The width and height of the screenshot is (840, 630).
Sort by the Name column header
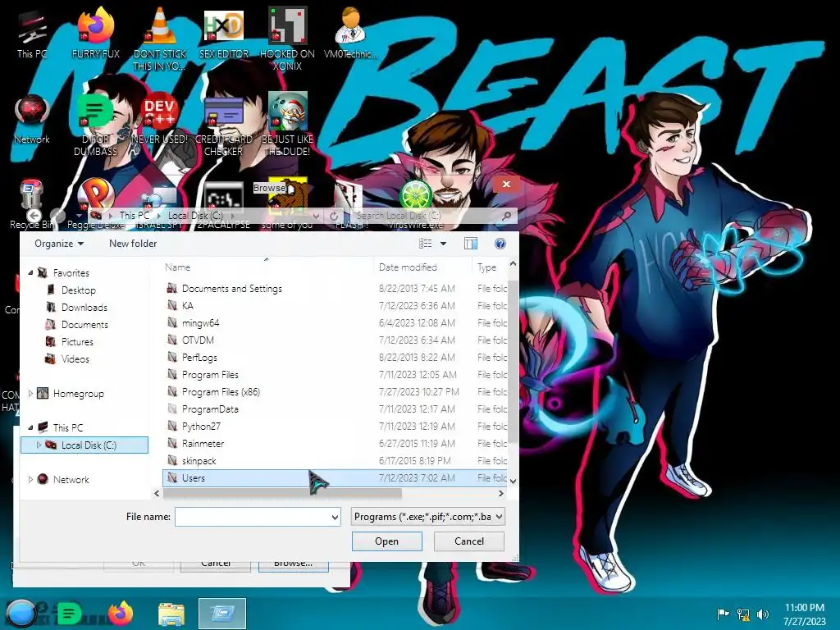coord(267,267)
